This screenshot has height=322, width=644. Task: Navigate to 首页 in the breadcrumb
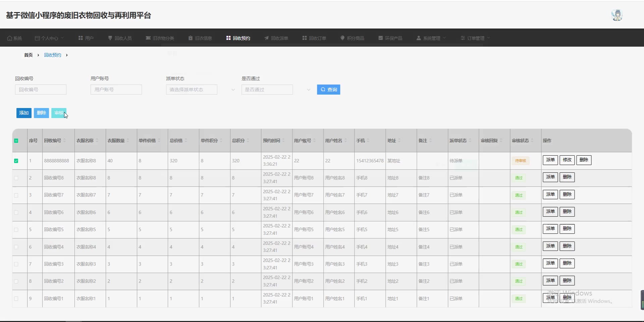[x=29, y=55]
